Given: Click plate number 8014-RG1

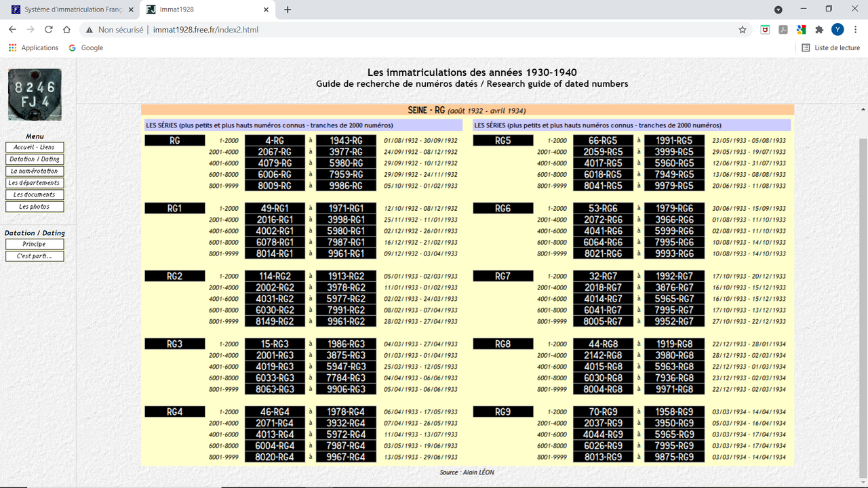Looking at the screenshot, I should coord(275,253).
